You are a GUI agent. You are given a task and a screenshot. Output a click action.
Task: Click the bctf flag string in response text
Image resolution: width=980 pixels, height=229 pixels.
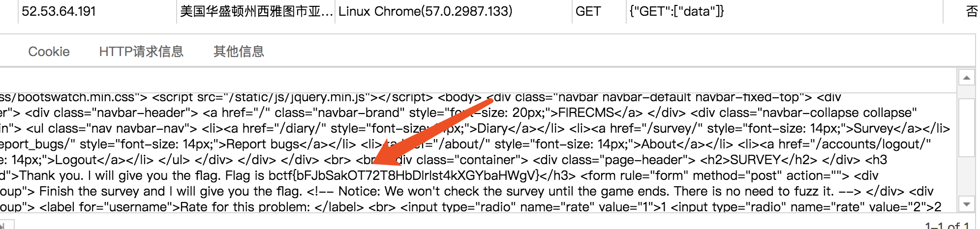pos(403,175)
